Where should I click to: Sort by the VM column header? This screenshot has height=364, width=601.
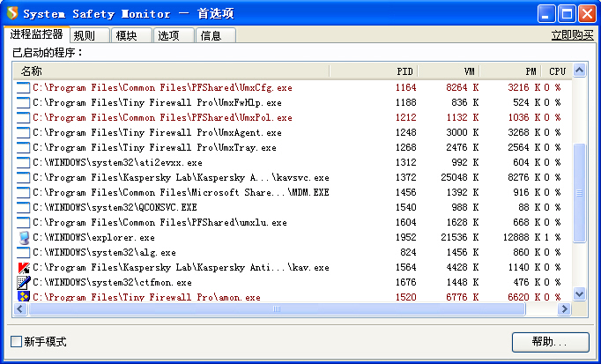coord(449,71)
